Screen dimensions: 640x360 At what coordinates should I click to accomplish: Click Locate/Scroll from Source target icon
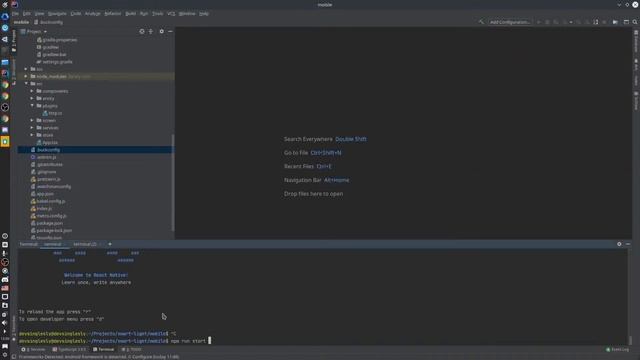142,31
